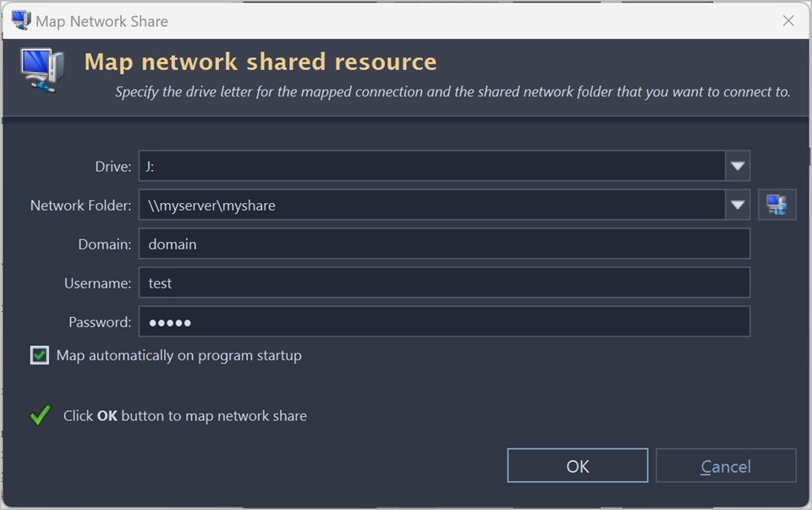Click the green checkmark status icon

click(x=40, y=415)
